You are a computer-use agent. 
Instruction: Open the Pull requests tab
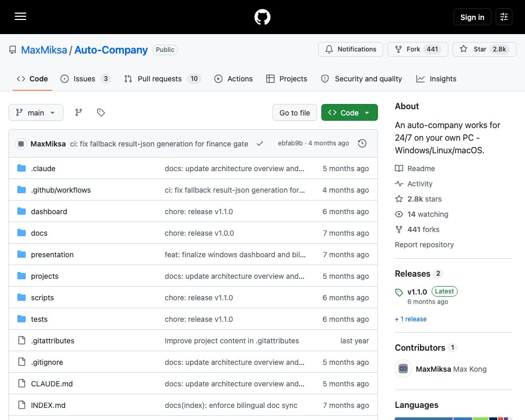tap(162, 79)
